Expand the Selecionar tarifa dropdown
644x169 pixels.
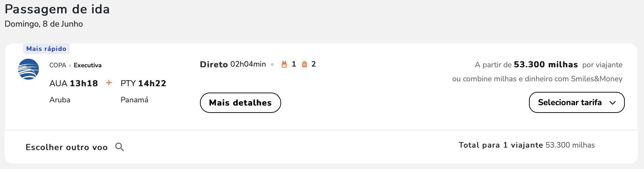[x=577, y=102]
